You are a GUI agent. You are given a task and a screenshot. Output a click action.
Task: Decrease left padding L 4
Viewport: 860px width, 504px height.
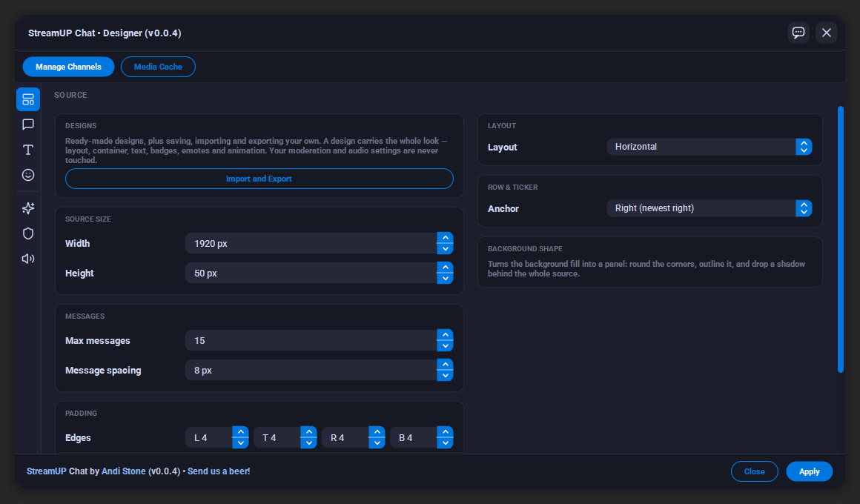240,443
